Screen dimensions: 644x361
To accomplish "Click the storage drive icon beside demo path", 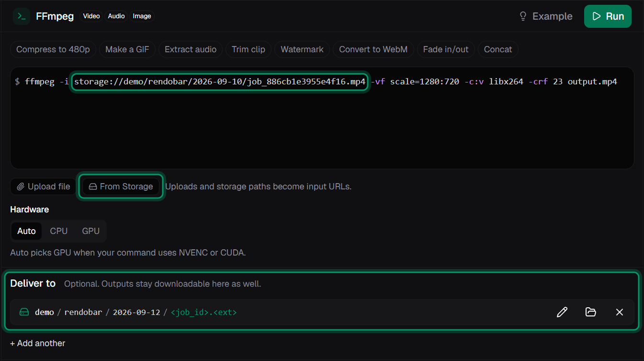I will point(24,312).
